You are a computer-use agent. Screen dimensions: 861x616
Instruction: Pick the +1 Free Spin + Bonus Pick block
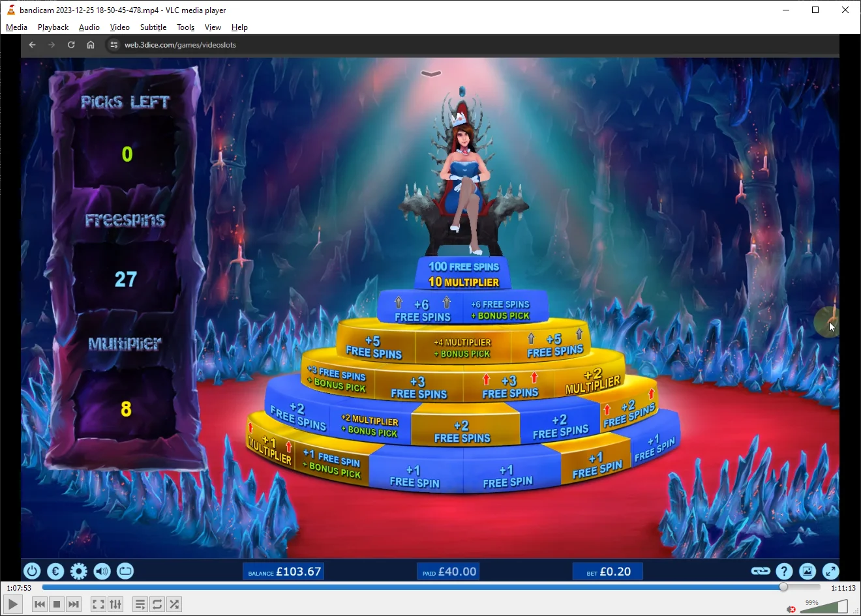pos(332,463)
